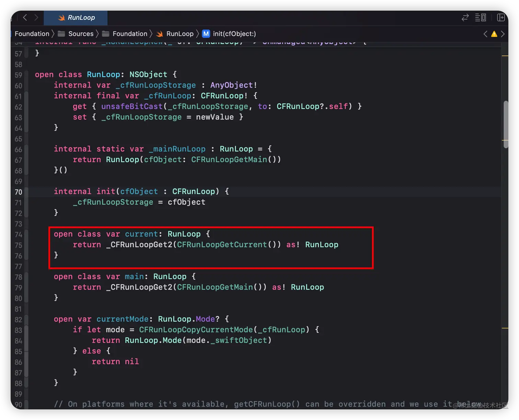Click the M method badge icon
The height and width of the screenshot is (420, 519).
click(206, 34)
